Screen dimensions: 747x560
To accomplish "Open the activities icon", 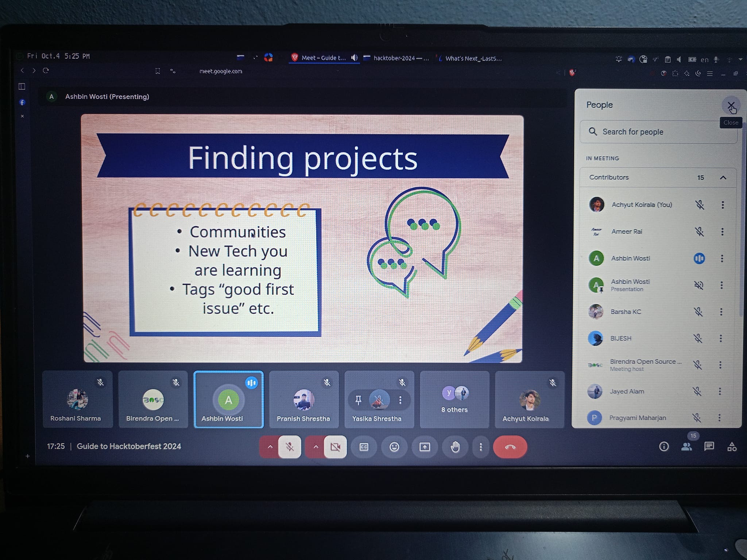I will [x=732, y=447].
